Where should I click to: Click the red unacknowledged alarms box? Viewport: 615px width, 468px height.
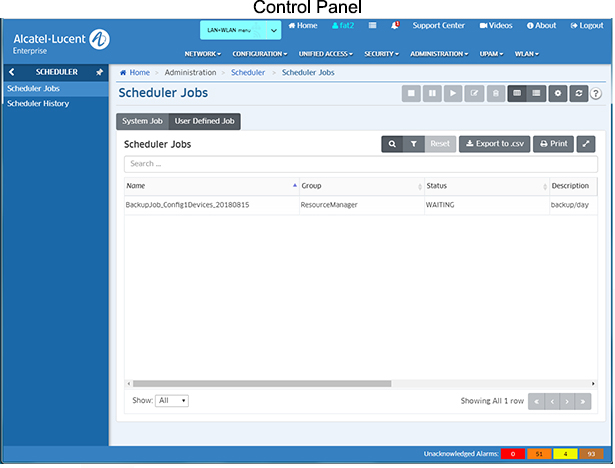click(x=514, y=454)
